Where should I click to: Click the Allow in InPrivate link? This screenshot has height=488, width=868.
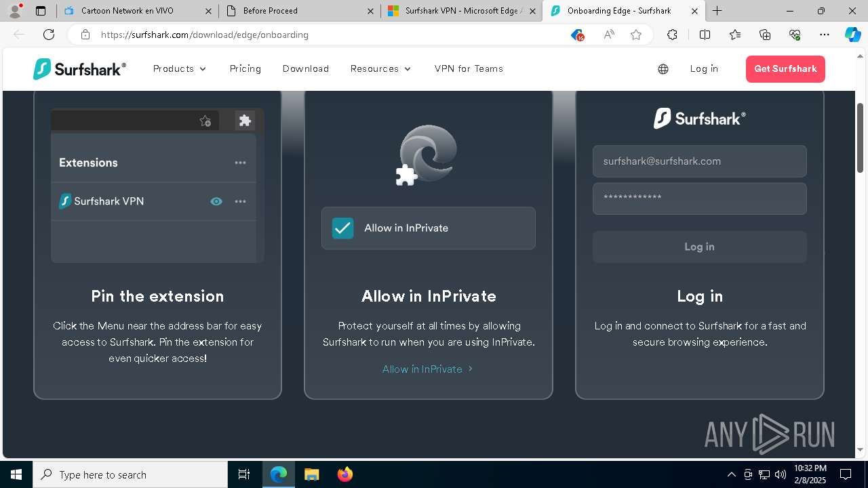(x=428, y=369)
